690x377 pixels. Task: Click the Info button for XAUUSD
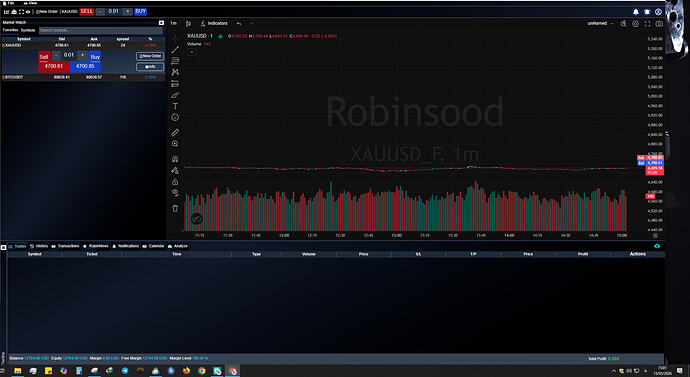(150, 67)
